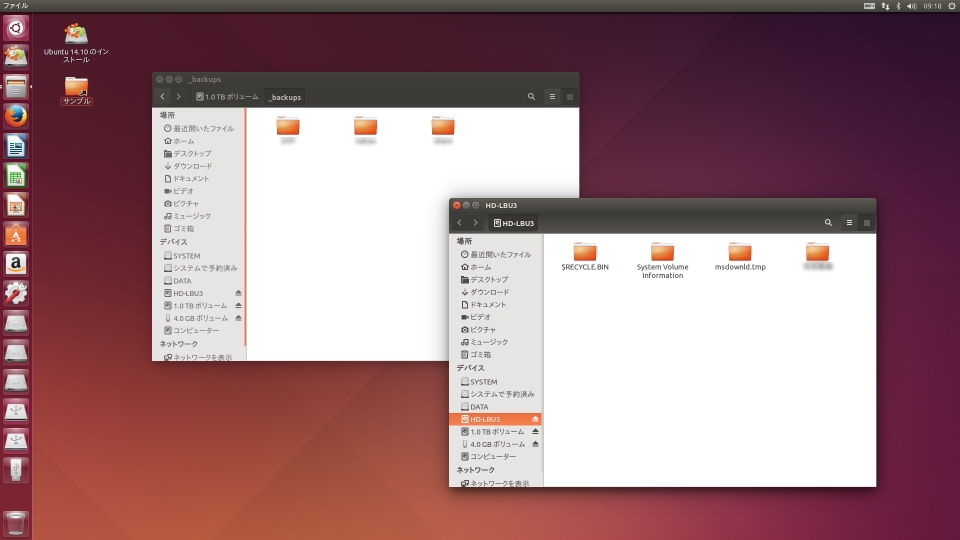The height and width of the screenshot is (540, 960).
Task: Select 最近開いたファイル in the _backups window sidebar
Action: tap(199, 129)
